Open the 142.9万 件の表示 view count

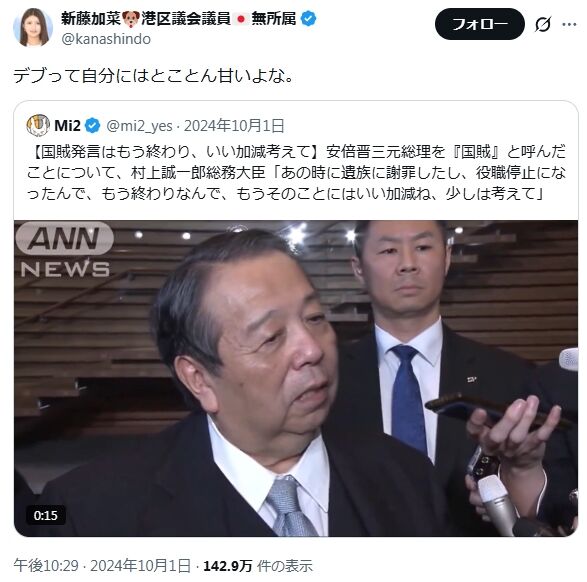(258, 566)
